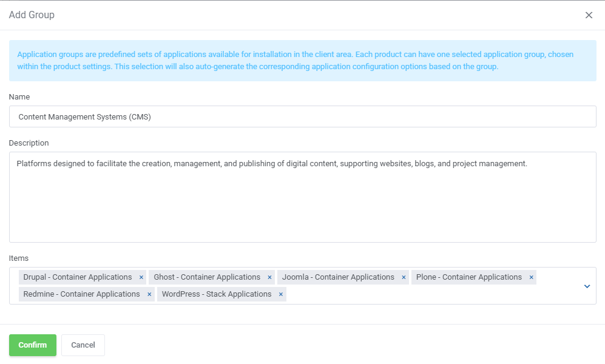Cancel adding the group
This screenshot has width=605, height=364.
pyautogui.click(x=83, y=345)
